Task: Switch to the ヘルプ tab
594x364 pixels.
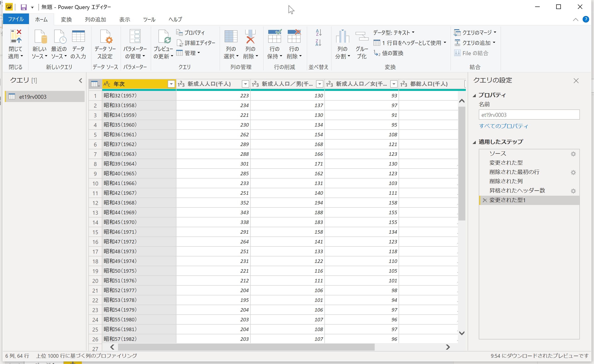Action: click(x=175, y=19)
